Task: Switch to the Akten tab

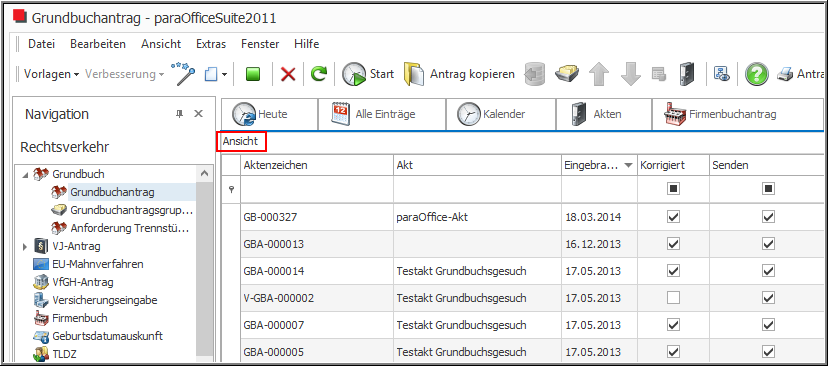Action: tap(604, 114)
